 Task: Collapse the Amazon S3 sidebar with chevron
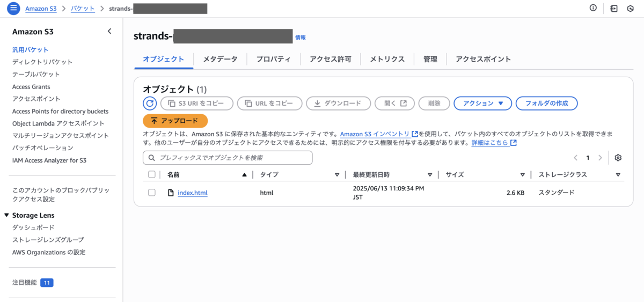pos(109,31)
